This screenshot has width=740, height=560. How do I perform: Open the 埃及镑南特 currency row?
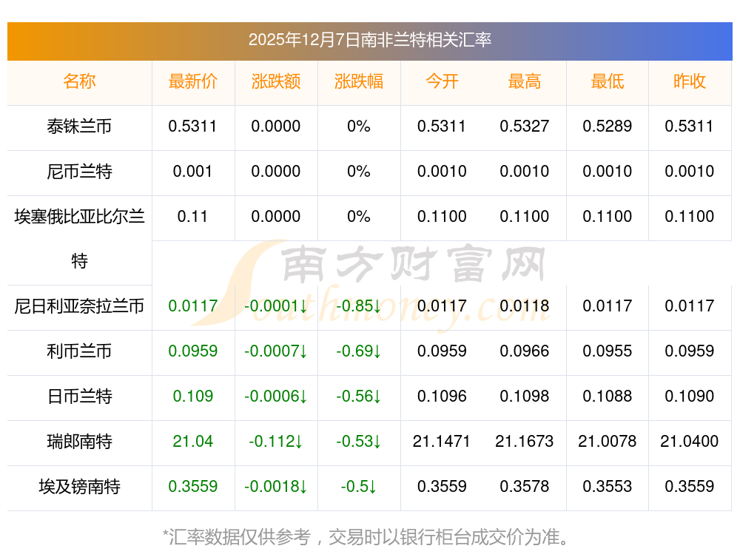tap(79, 487)
